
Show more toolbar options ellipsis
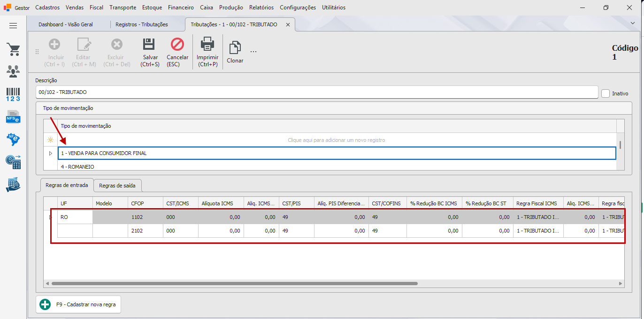(253, 51)
